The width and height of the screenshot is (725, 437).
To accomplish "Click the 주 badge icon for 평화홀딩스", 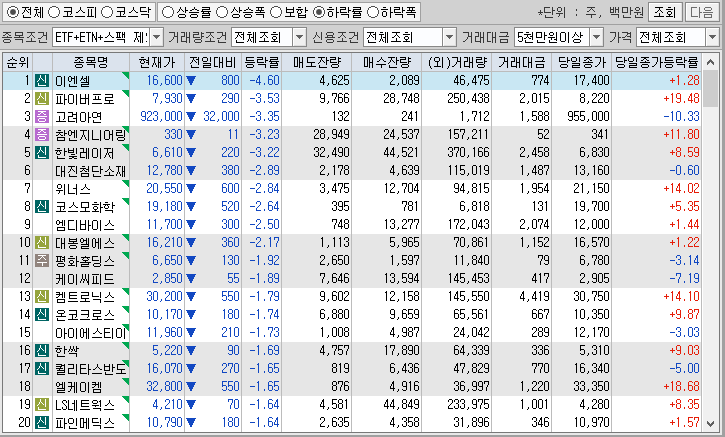I will pos(42,261).
